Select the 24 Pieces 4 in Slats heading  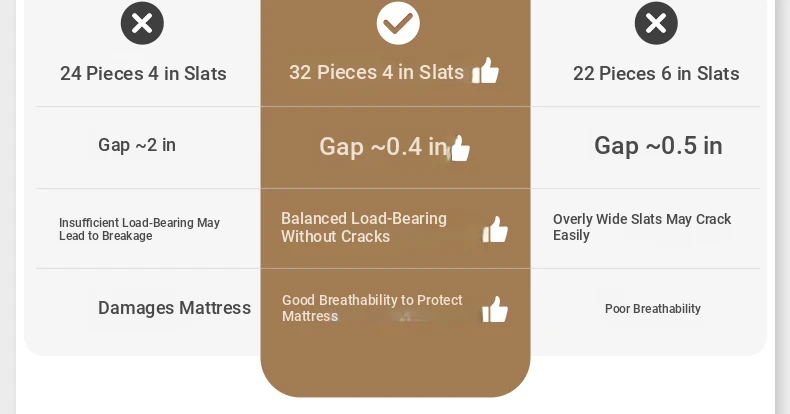[143, 74]
